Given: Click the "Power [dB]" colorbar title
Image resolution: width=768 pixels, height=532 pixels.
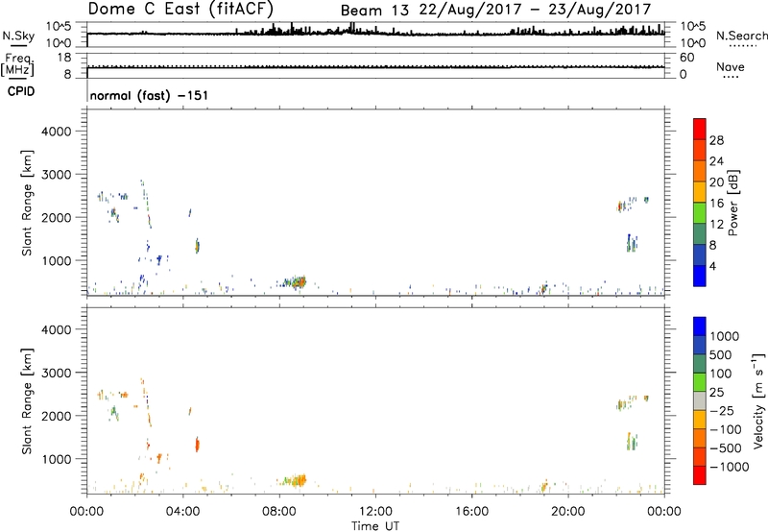Looking at the screenshot, I should click(x=732, y=203).
